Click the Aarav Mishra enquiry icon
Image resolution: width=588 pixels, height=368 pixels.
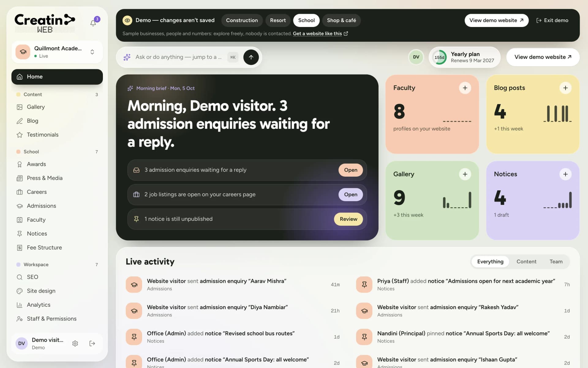click(x=134, y=285)
